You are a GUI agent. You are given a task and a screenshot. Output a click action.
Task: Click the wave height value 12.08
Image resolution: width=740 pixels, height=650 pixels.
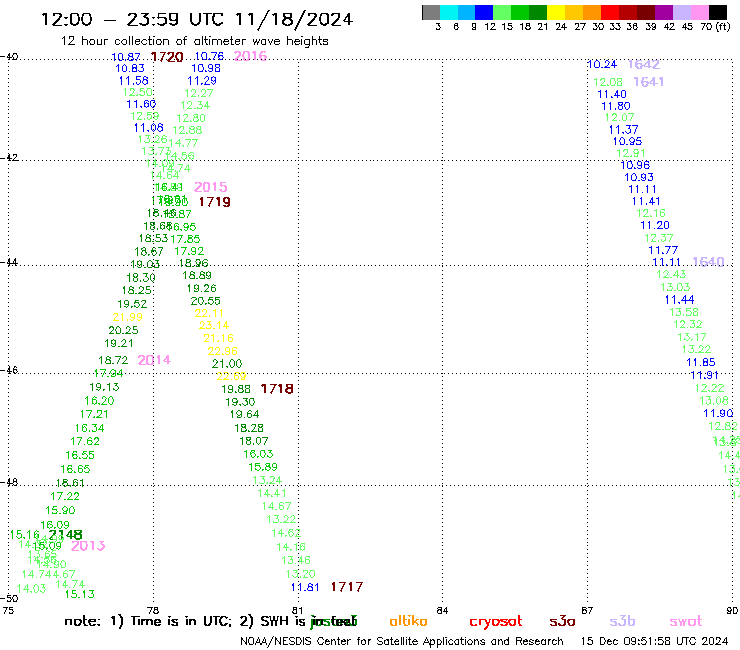click(x=608, y=82)
